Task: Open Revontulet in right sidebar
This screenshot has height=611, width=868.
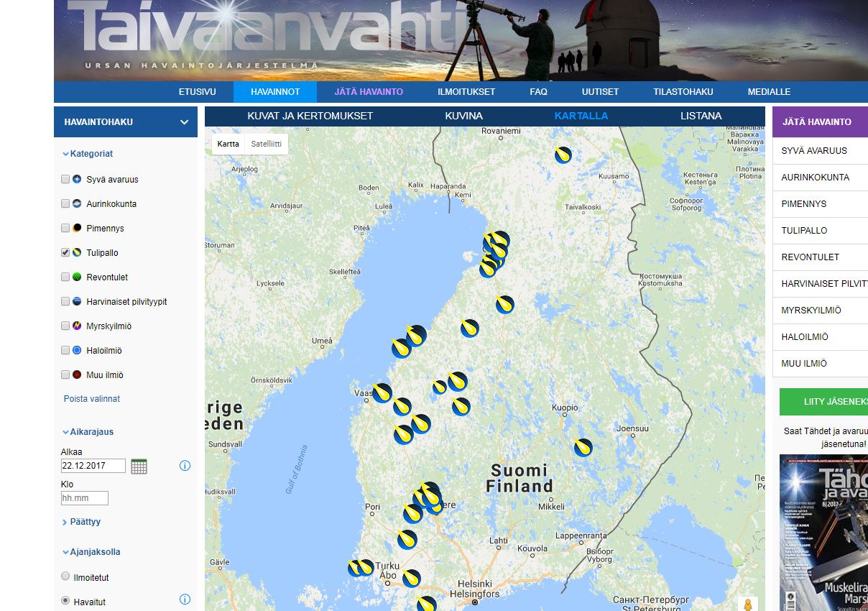Action: pyautogui.click(x=820, y=257)
